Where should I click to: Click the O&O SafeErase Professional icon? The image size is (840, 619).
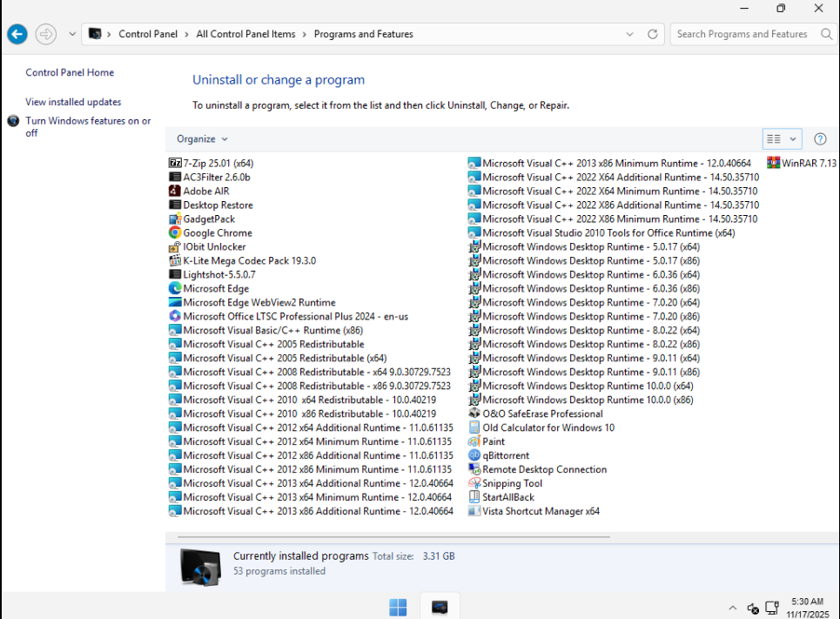pos(474,414)
